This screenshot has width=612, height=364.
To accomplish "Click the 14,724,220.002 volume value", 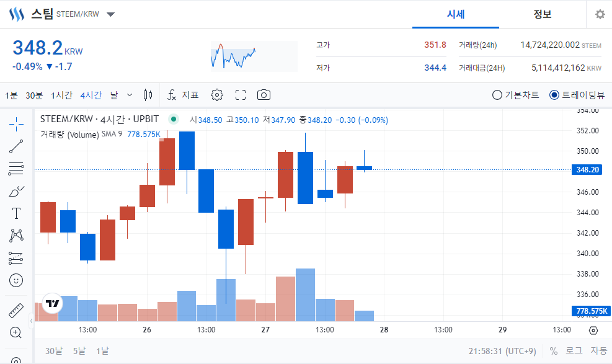I will pos(550,45).
